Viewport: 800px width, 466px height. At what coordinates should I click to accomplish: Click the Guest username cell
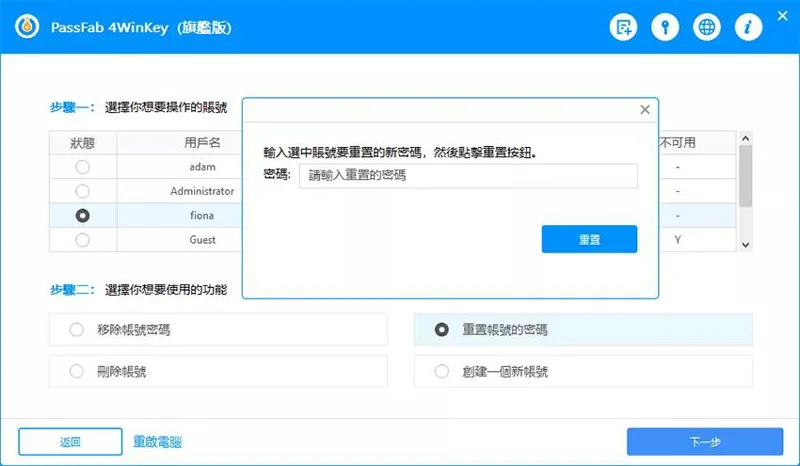tap(203, 240)
